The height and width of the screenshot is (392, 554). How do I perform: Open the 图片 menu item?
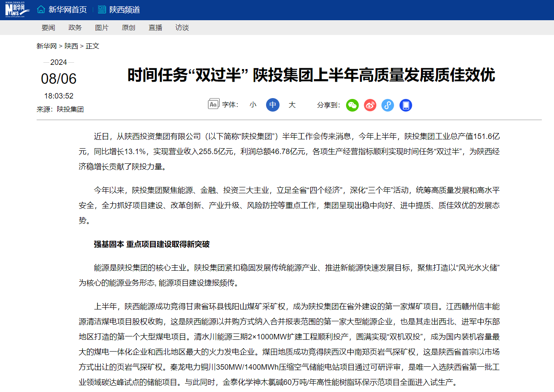pos(102,28)
